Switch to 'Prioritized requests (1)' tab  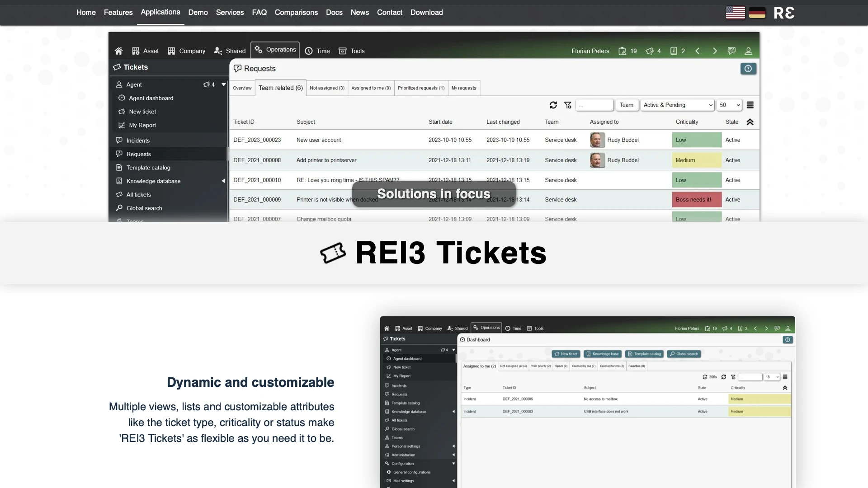[421, 88]
